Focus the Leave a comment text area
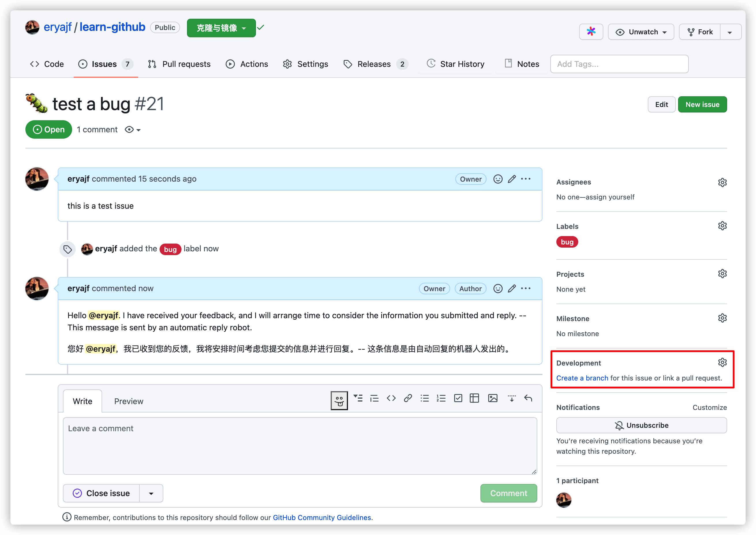The width and height of the screenshot is (756, 535). point(300,445)
